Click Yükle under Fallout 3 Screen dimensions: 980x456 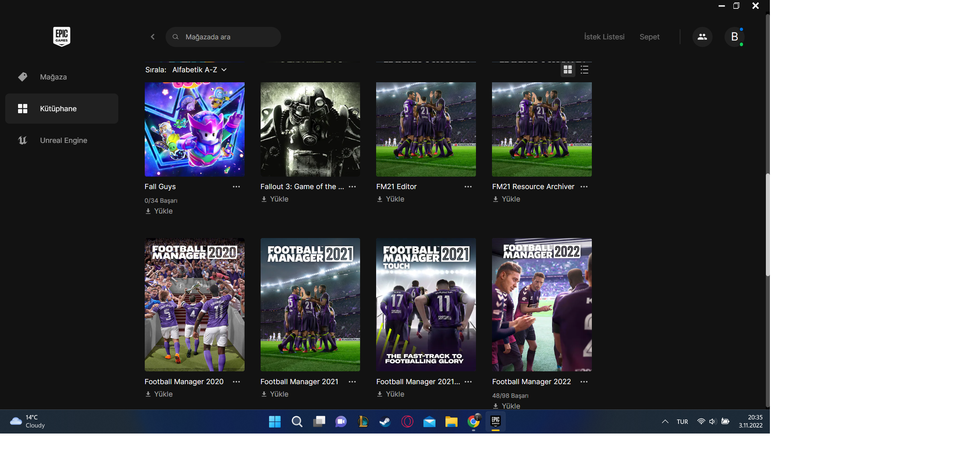[x=275, y=199]
